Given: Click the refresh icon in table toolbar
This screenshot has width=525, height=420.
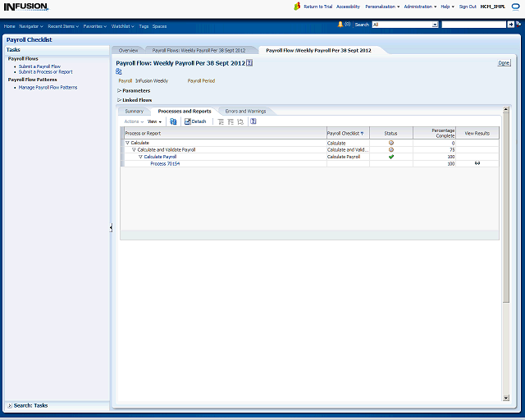Looking at the screenshot, I should pos(173,121).
